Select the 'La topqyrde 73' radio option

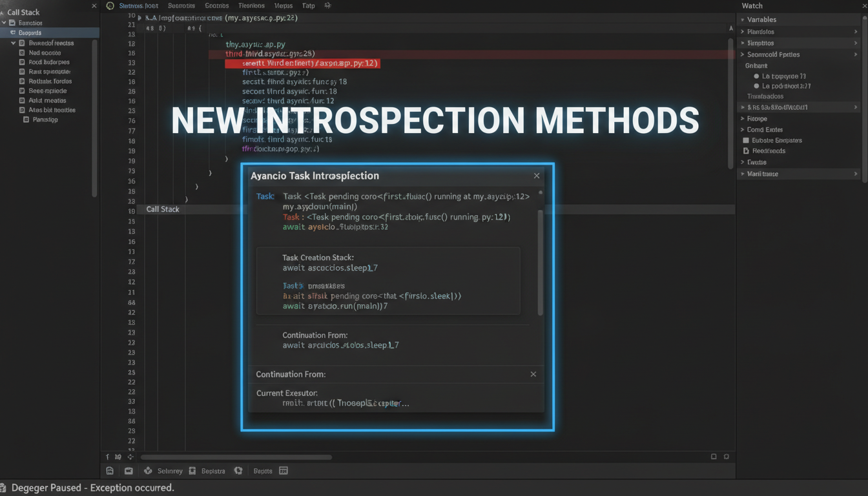(756, 76)
